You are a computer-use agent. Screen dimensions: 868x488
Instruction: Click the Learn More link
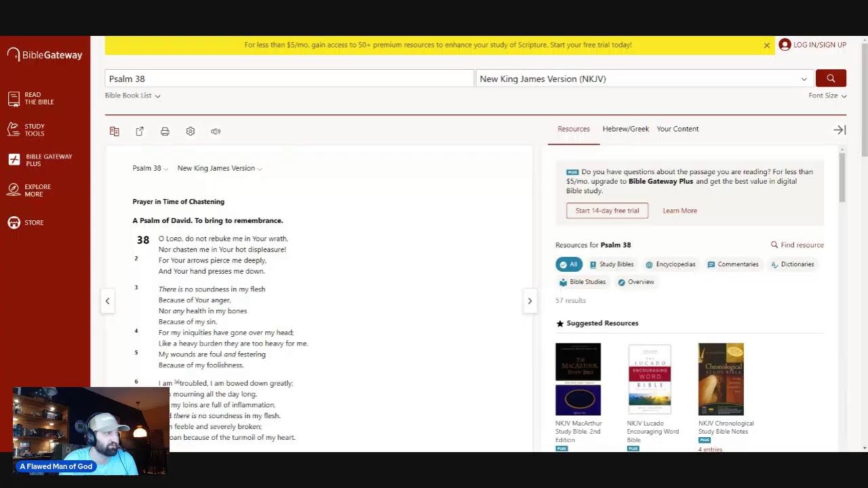(x=679, y=211)
